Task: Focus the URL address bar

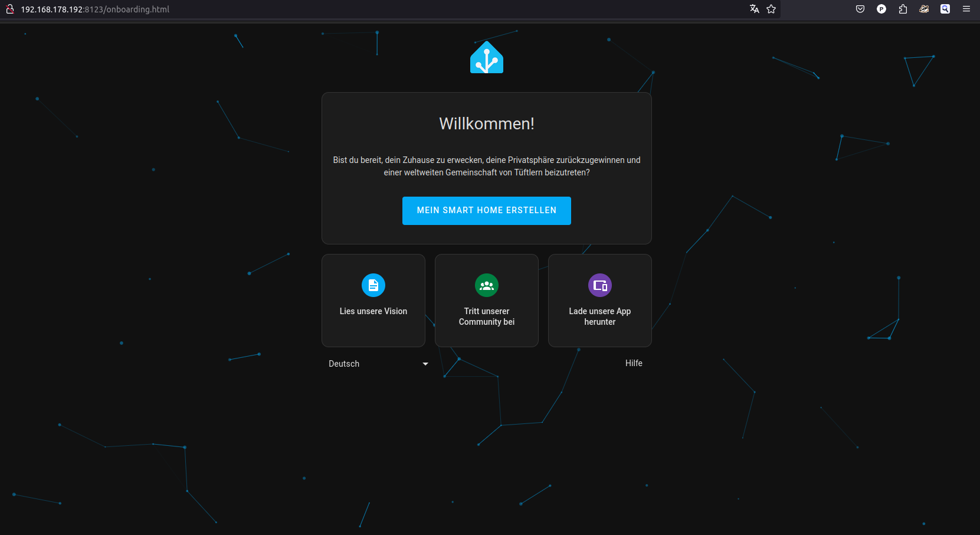Action: (x=354, y=9)
